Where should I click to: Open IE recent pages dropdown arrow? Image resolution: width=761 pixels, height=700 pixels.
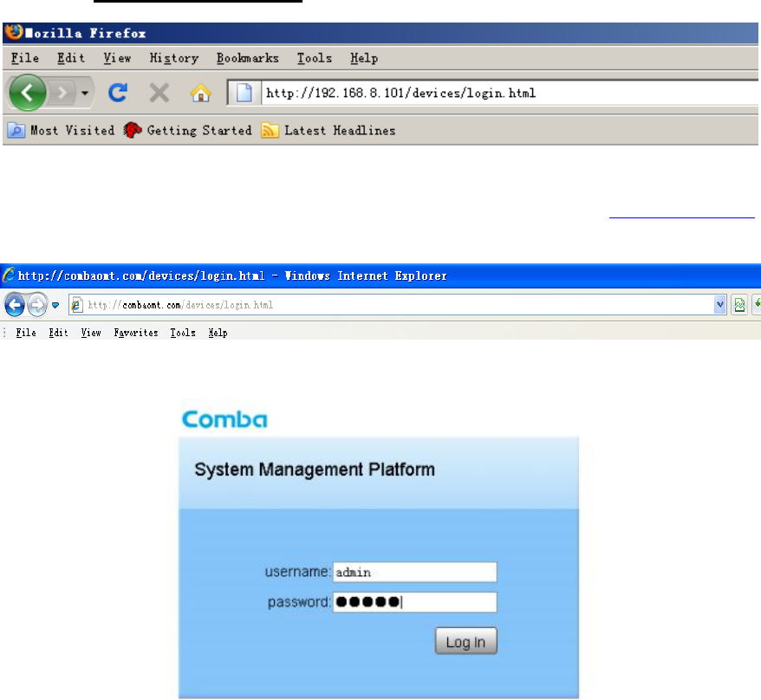(55, 305)
